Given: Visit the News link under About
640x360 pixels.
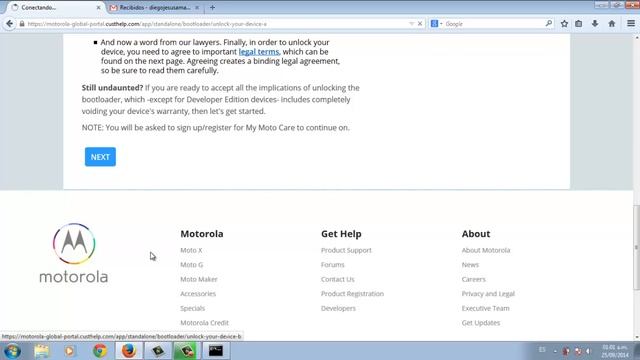Looking at the screenshot, I should pos(470,264).
